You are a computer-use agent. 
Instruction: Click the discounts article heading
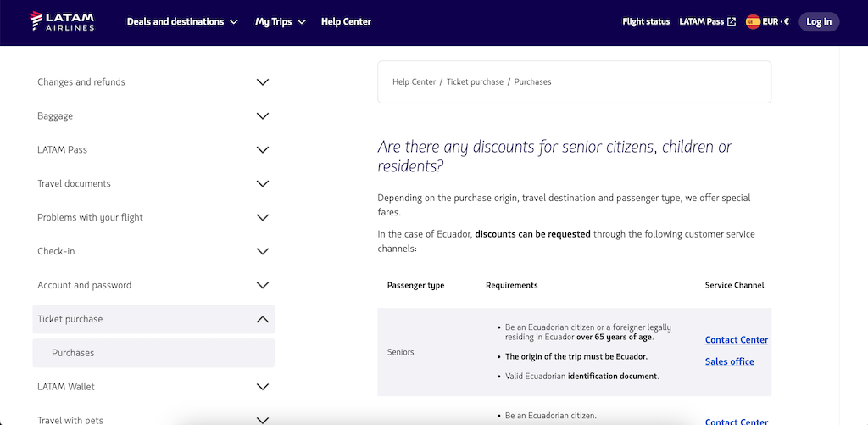(554, 156)
